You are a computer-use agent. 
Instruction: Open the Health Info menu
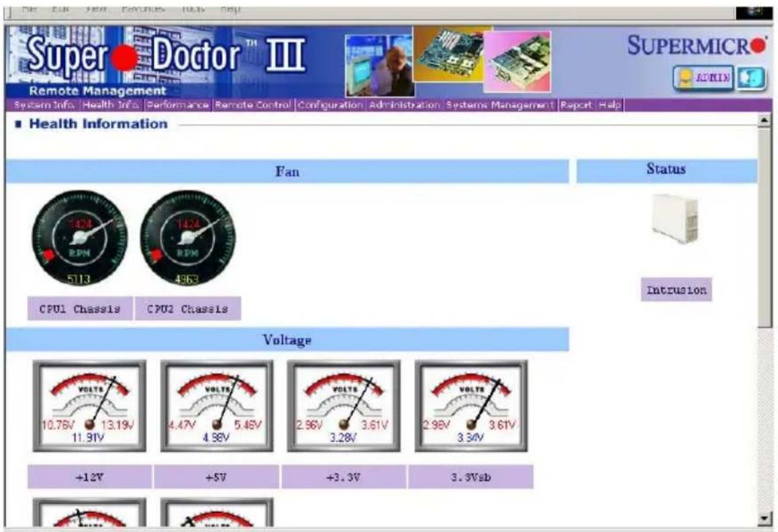[111, 105]
